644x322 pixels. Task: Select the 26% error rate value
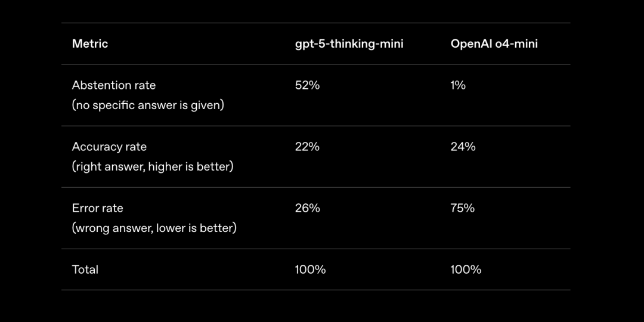click(x=307, y=208)
